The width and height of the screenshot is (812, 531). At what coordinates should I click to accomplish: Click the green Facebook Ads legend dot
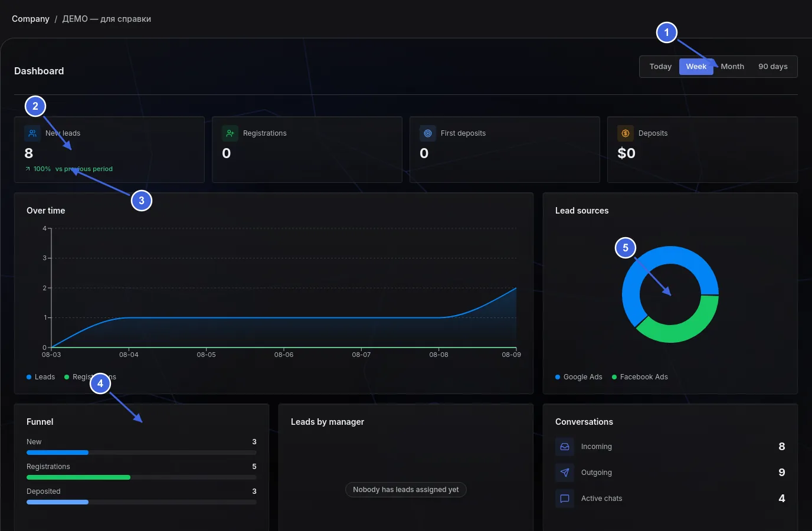tap(614, 377)
